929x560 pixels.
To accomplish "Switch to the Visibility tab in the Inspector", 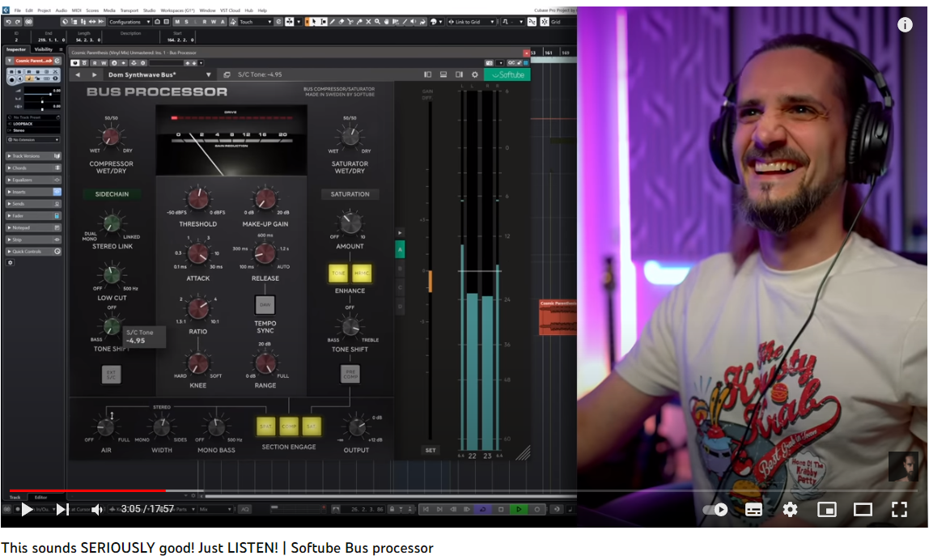I will (44, 49).
